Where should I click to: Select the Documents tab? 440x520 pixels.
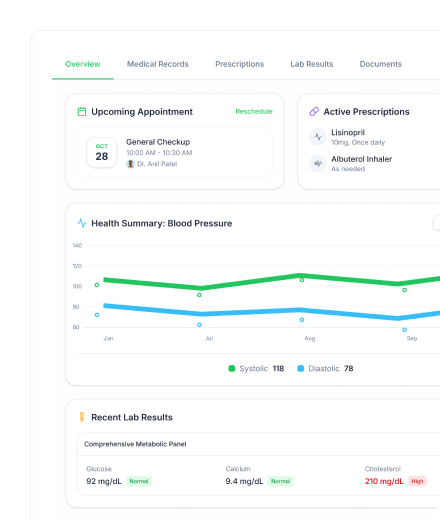point(381,64)
